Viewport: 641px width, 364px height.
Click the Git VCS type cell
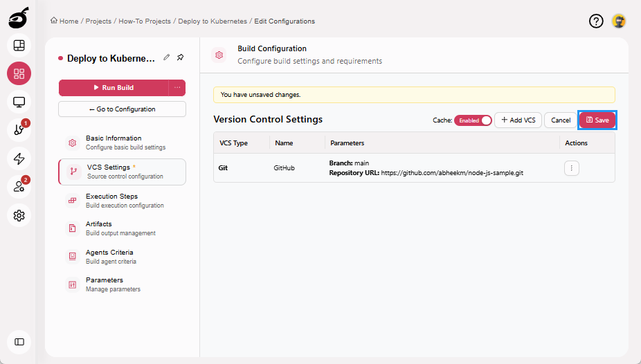[223, 168]
